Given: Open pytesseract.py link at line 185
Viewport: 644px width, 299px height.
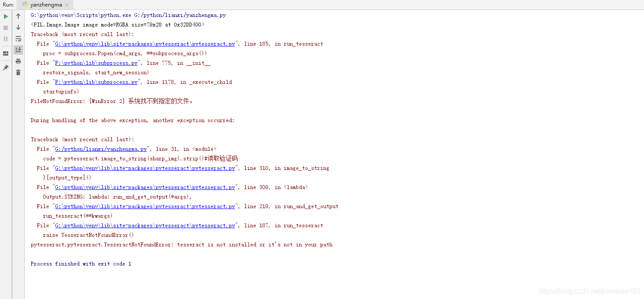Looking at the screenshot, I should [145, 44].
